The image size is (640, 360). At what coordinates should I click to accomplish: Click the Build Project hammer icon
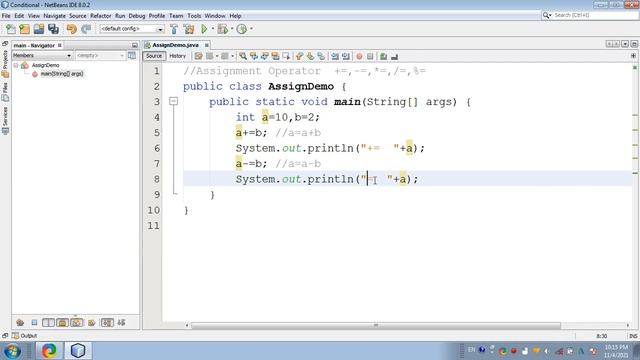tap(174, 29)
